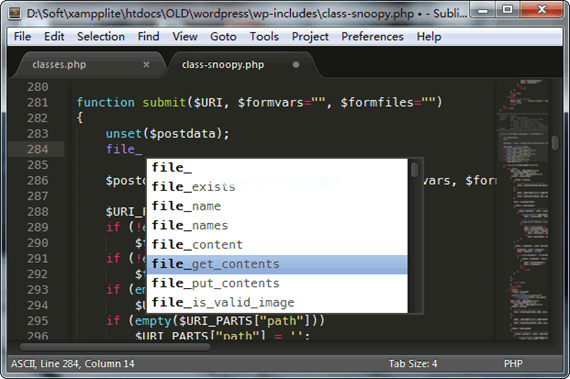Screen dimensions: 570x379
Task: Choose file_exists autocomplete suggestion
Action: pos(277,187)
